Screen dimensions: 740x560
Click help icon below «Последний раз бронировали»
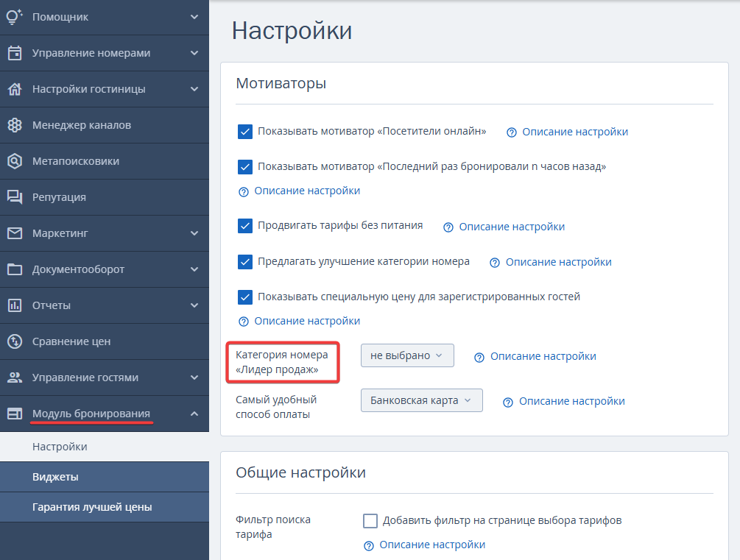pos(243,191)
